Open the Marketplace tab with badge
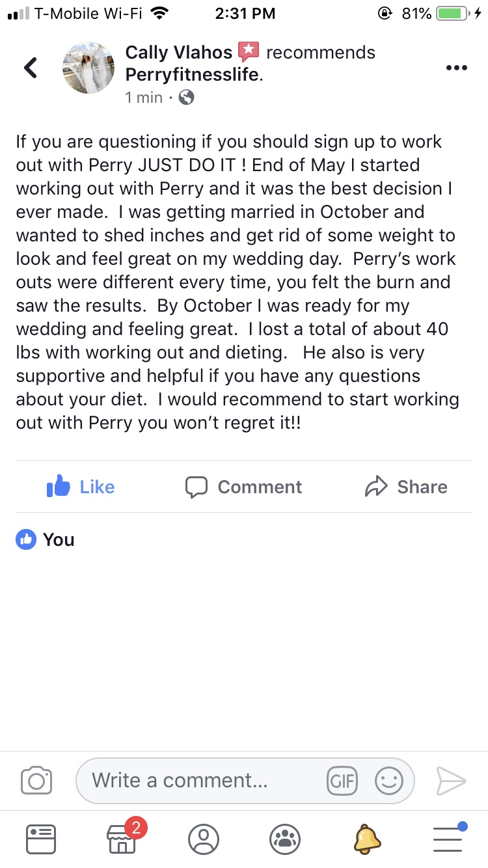Screen dimensions: 488x868 tap(122, 839)
